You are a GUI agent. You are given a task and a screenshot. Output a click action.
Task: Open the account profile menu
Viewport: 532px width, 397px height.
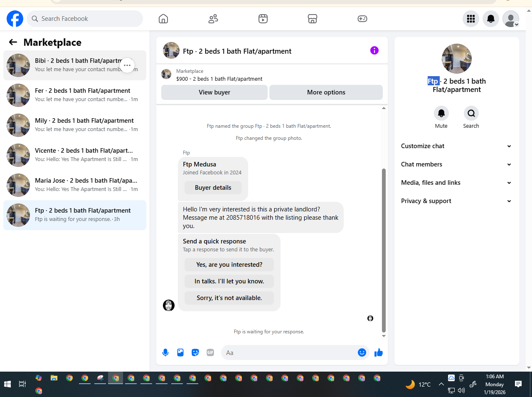click(511, 19)
